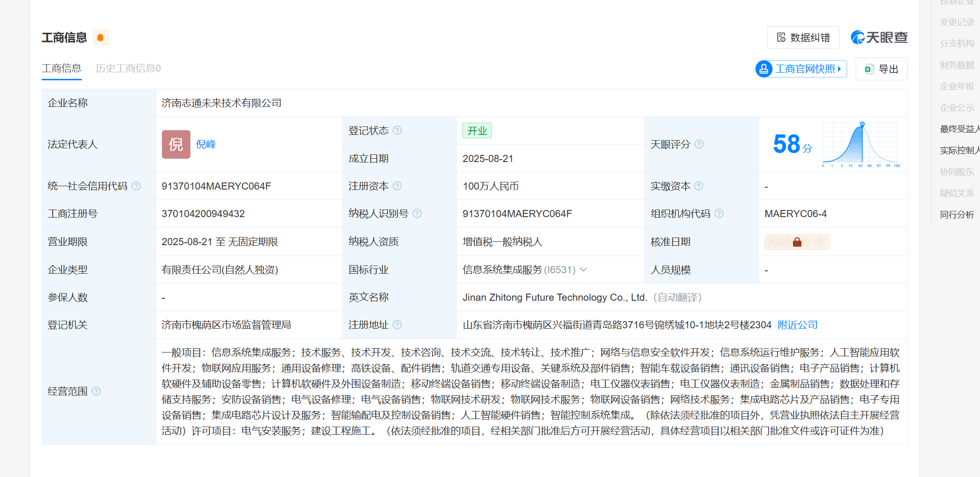Select the 工商信息 tab
This screenshot has width=980, height=477.
pos(61,69)
